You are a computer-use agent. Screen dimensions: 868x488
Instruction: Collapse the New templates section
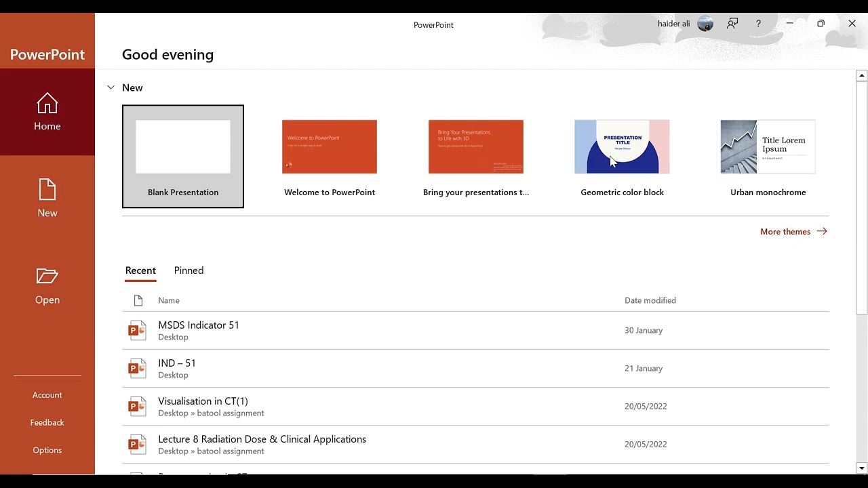[111, 87]
